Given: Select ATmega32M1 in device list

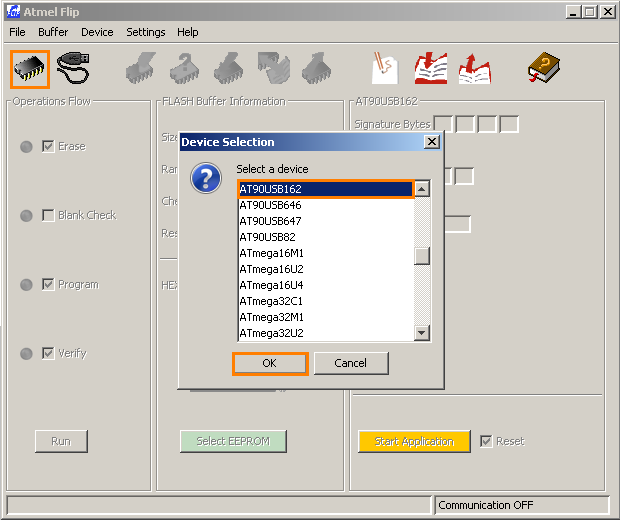Looking at the screenshot, I should [326, 317].
